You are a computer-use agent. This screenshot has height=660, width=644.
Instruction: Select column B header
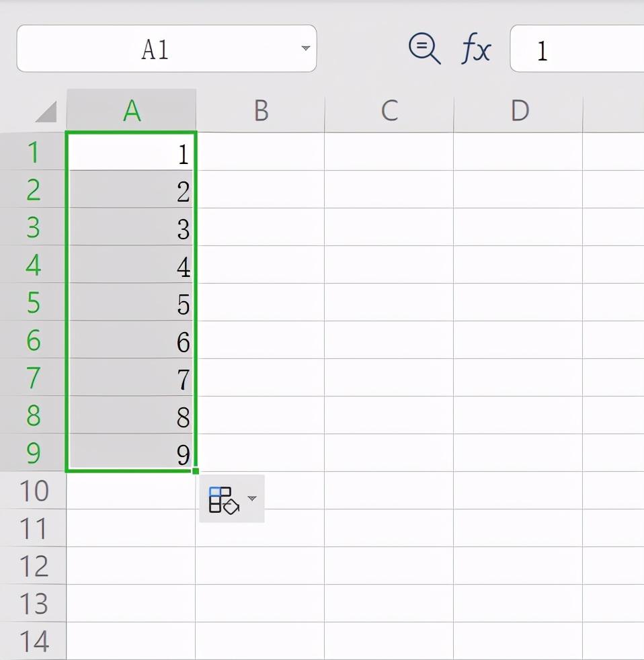click(261, 111)
